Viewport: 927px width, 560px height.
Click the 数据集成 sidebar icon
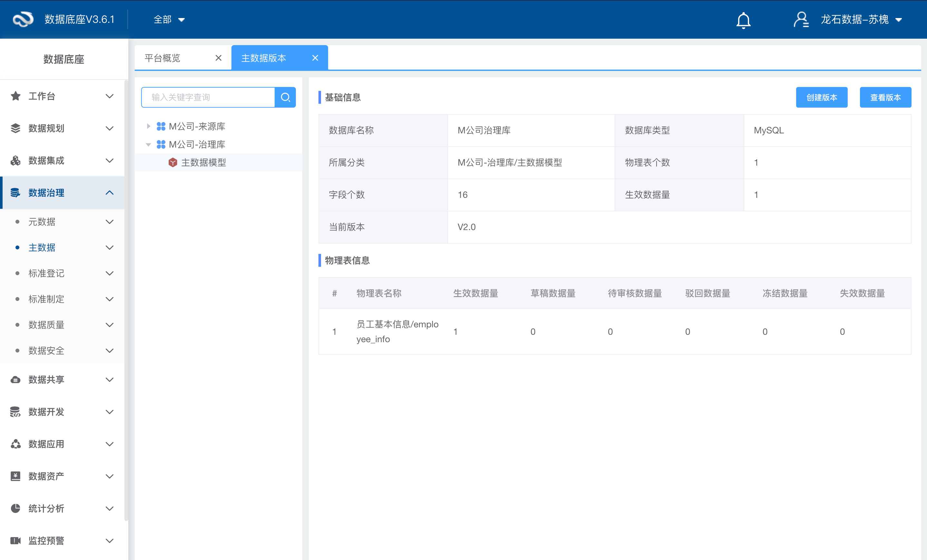tap(15, 160)
